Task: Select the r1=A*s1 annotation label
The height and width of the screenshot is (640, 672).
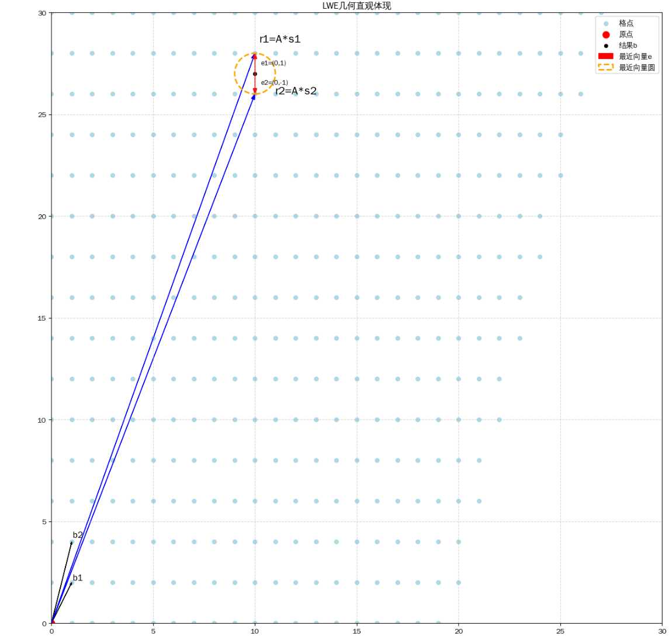Action: click(280, 39)
